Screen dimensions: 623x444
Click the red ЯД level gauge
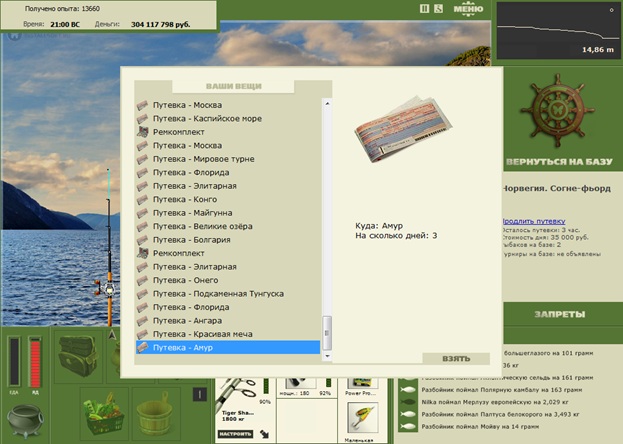pyautogui.click(x=35, y=362)
